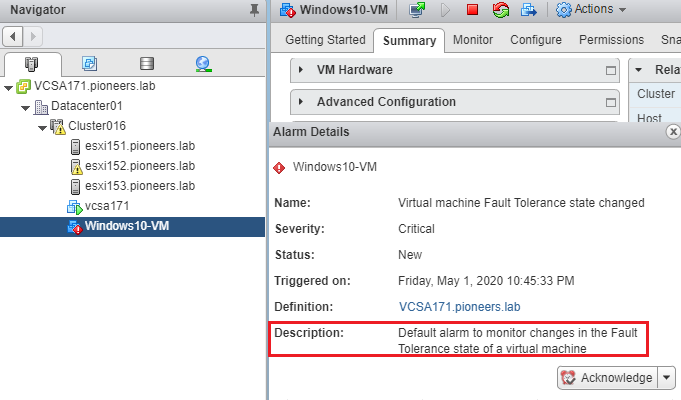Click the Datacenter01 building icon
This screenshot has width=681, height=400.
(x=41, y=106)
